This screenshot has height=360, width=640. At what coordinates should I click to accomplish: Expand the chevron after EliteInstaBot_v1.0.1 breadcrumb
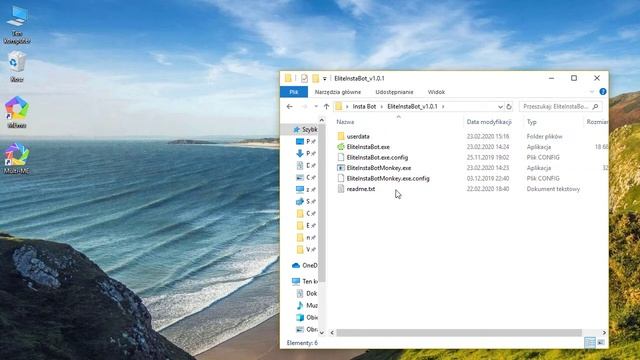click(443, 107)
